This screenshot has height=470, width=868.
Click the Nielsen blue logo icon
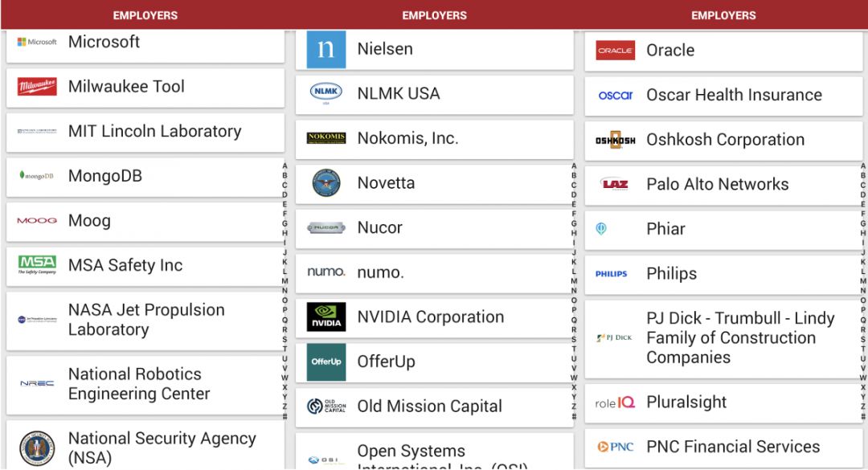pos(326,49)
